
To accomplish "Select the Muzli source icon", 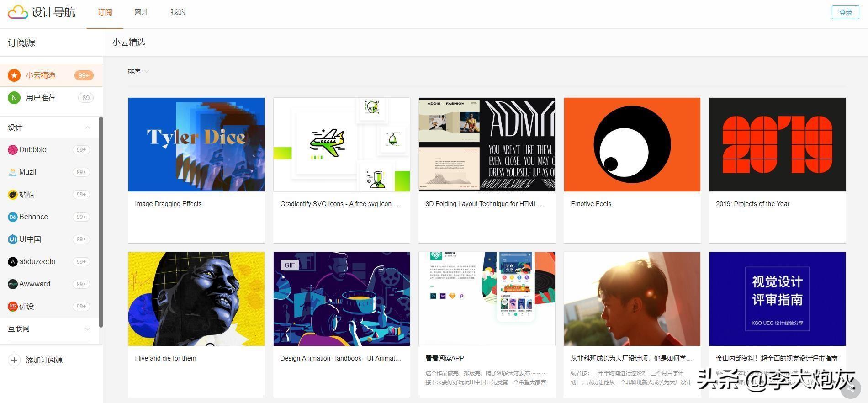I will pos(13,172).
